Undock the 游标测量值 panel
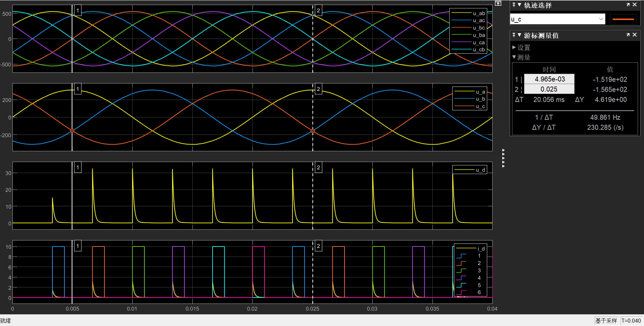The image size is (644, 326). tap(628, 35)
